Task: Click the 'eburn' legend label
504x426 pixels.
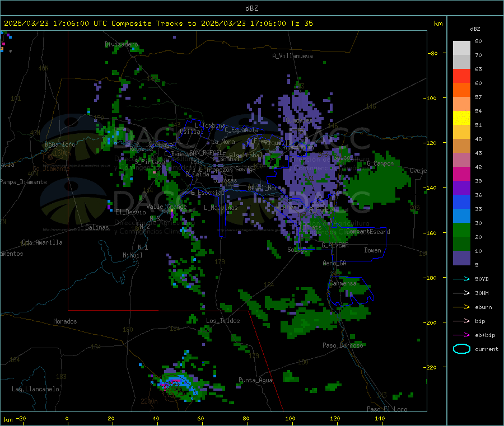Action: pyautogui.click(x=483, y=307)
